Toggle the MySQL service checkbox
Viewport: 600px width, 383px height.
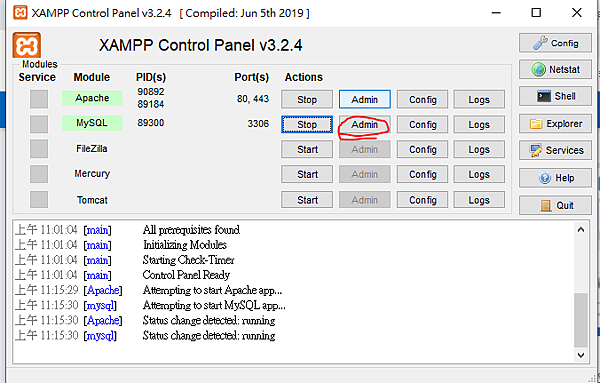click(x=39, y=124)
